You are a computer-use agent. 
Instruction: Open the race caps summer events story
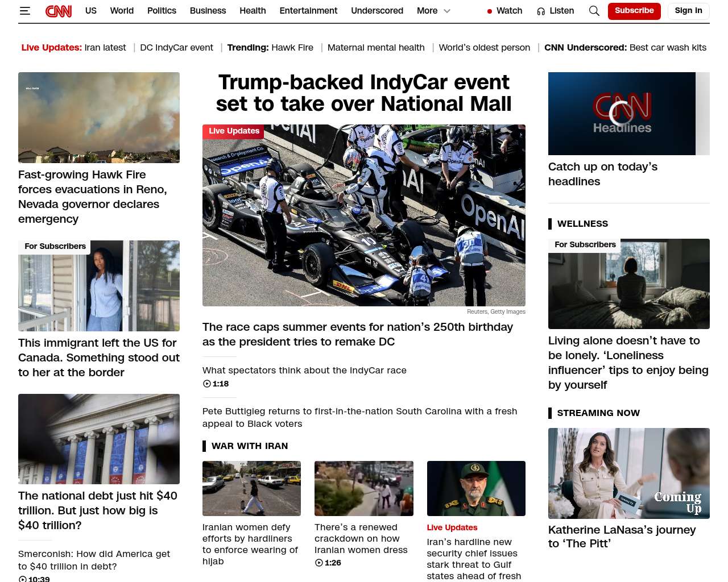coord(358,334)
